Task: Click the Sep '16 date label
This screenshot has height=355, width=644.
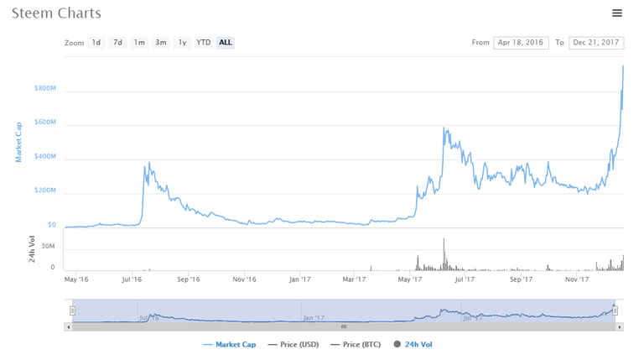Action: pos(189,279)
